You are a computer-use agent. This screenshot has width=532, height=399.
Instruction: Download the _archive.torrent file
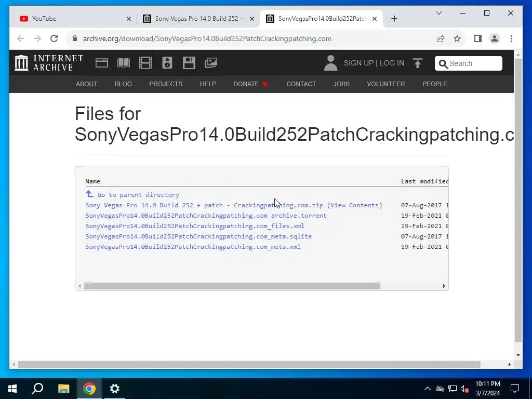(x=206, y=216)
